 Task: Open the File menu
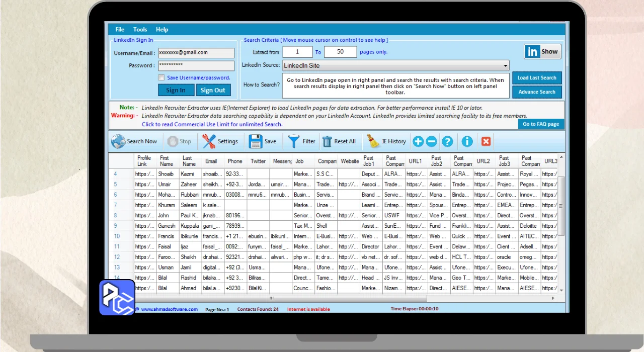tap(120, 30)
